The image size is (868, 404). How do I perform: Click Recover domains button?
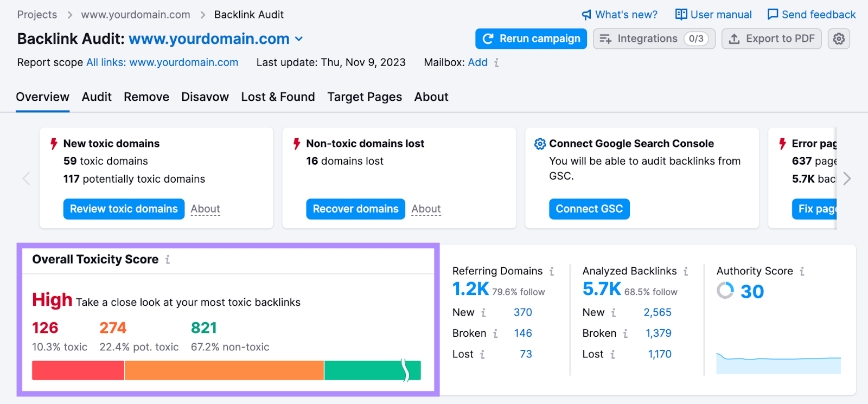pos(355,209)
